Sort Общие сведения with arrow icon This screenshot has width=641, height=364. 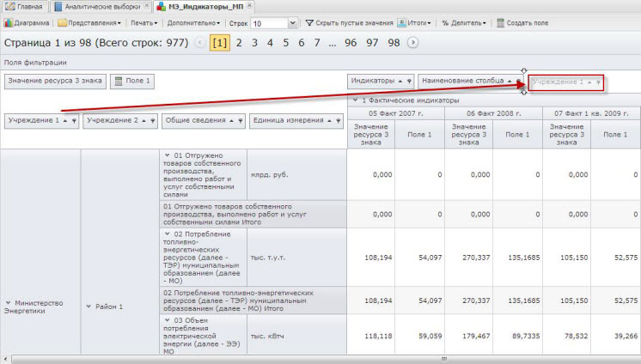[231, 121]
